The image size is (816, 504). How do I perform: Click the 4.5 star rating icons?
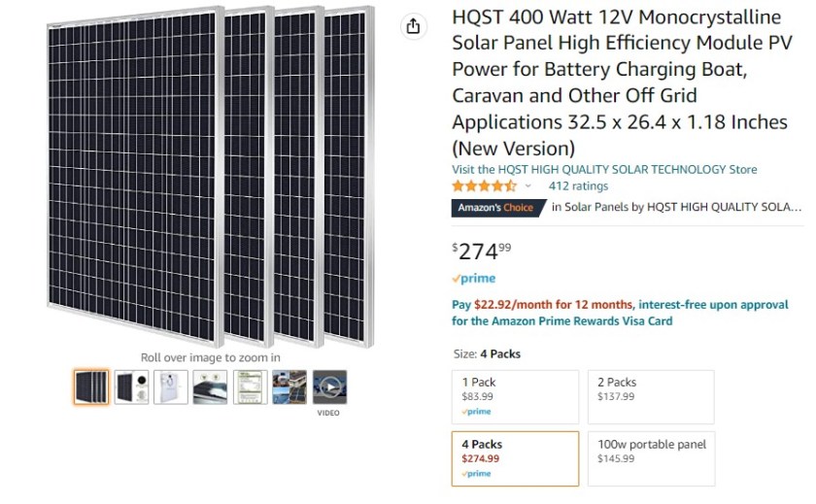(484, 185)
